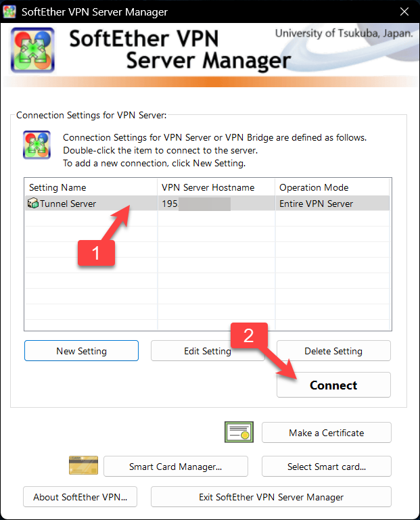The width and height of the screenshot is (420, 520).
Task: Click the Delete Setting button
Action: [333, 351]
